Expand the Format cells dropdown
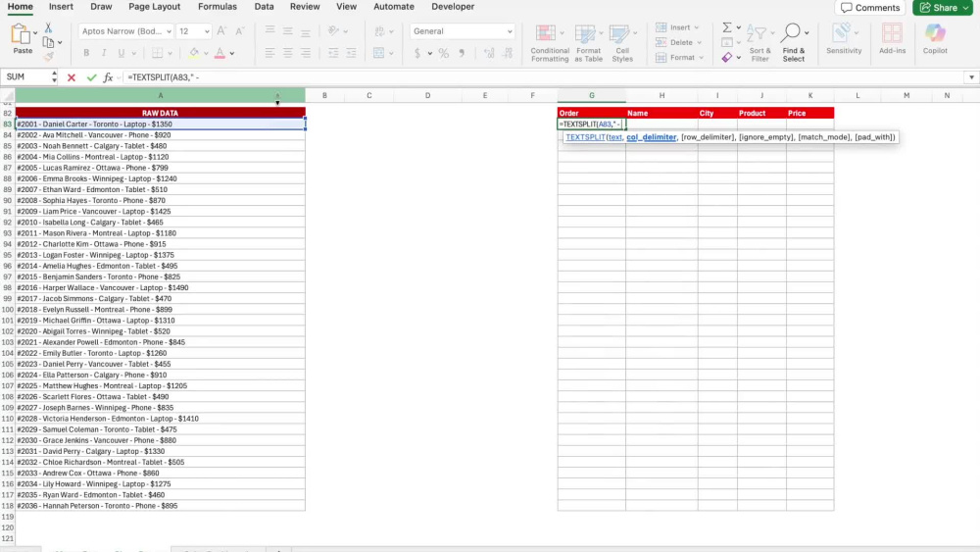Viewport: 980px width, 552px height. pyautogui.click(x=702, y=58)
